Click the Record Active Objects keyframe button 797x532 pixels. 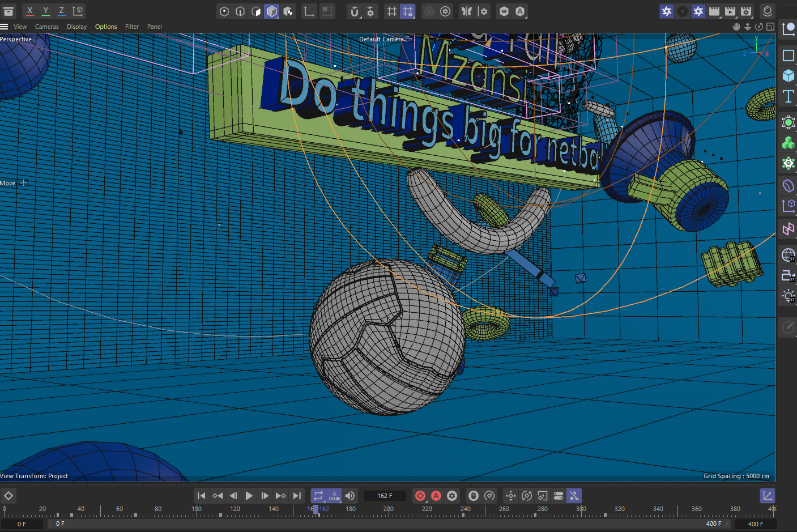[420, 496]
